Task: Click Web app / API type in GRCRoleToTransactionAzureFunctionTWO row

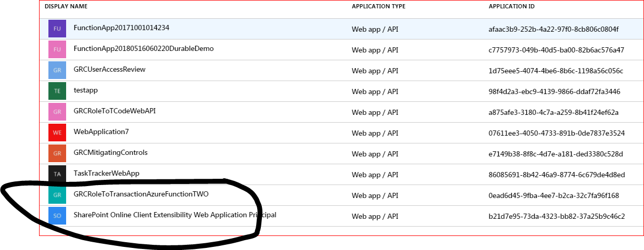Action: pos(375,195)
